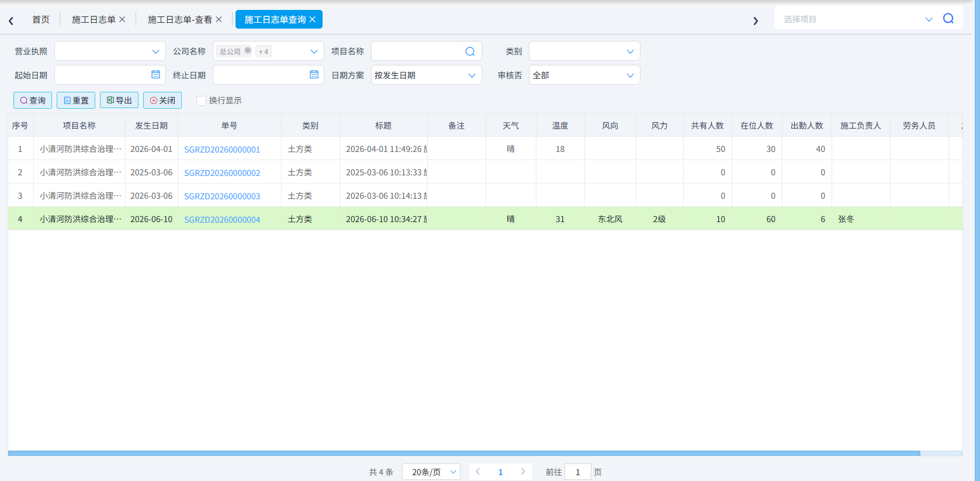Image resolution: width=980 pixels, height=481 pixels.
Task: Expand the 营业执照 dropdown
Action: [x=110, y=51]
